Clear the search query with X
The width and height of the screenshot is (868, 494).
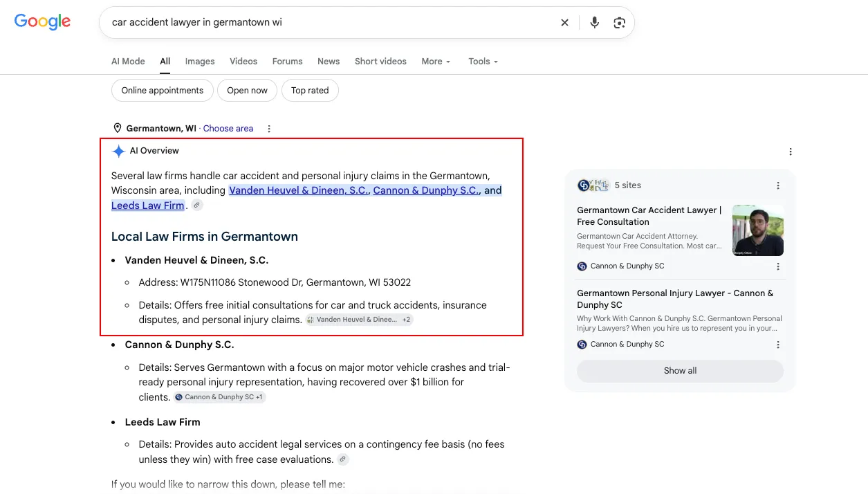pos(564,22)
